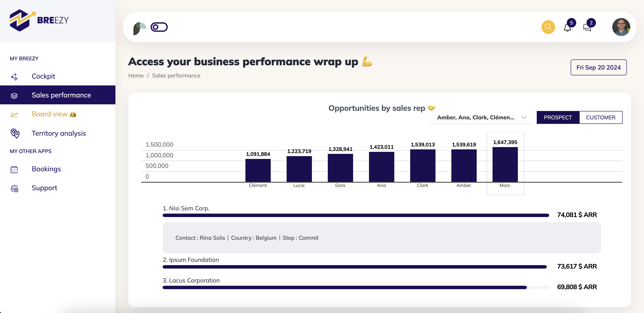Click the toucan bird logo icon
Image resolution: width=644 pixels, height=313 pixels.
139,28
